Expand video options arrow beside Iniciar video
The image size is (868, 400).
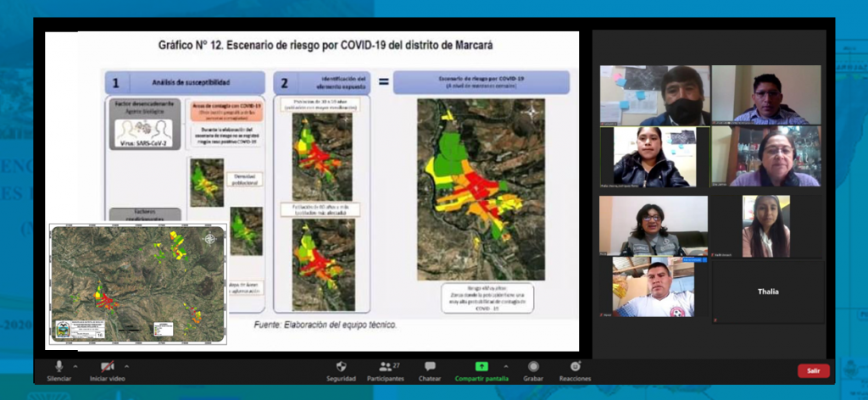pyautogui.click(x=126, y=366)
